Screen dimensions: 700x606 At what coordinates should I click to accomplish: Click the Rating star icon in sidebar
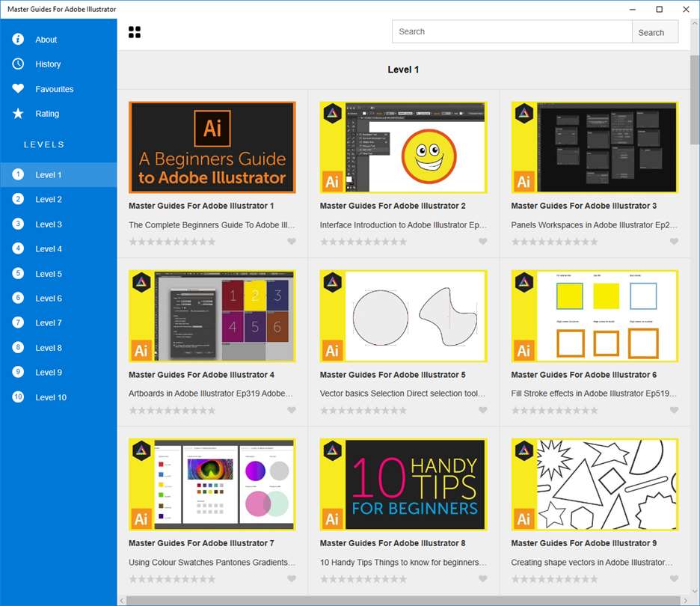(18, 114)
